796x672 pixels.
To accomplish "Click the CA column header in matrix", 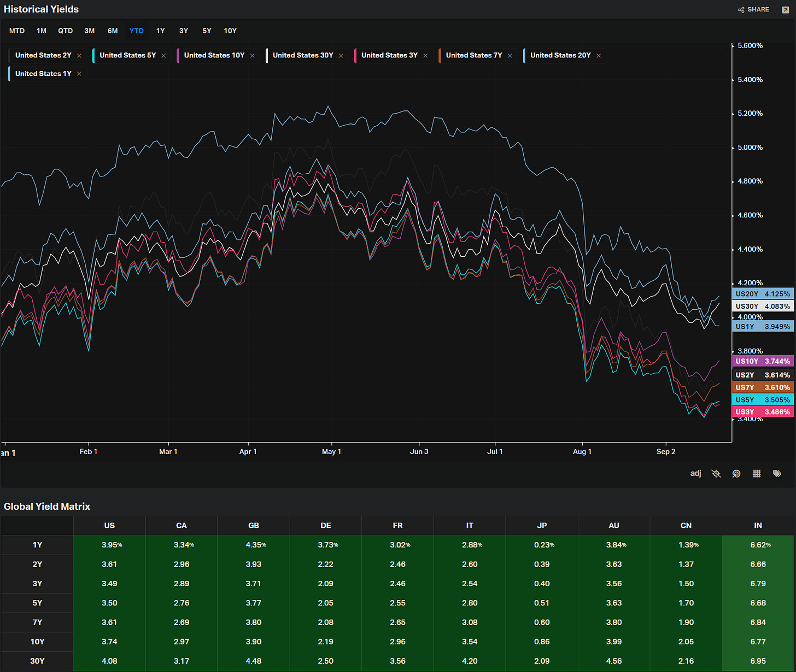I will (182, 526).
